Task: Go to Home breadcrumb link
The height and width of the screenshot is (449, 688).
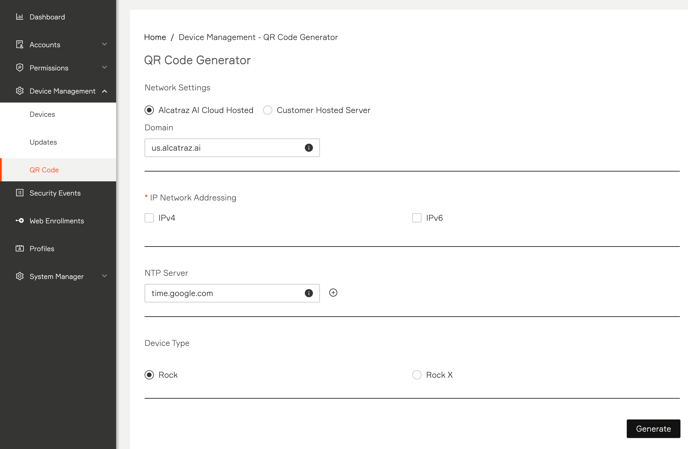Action: pos(155,37)
